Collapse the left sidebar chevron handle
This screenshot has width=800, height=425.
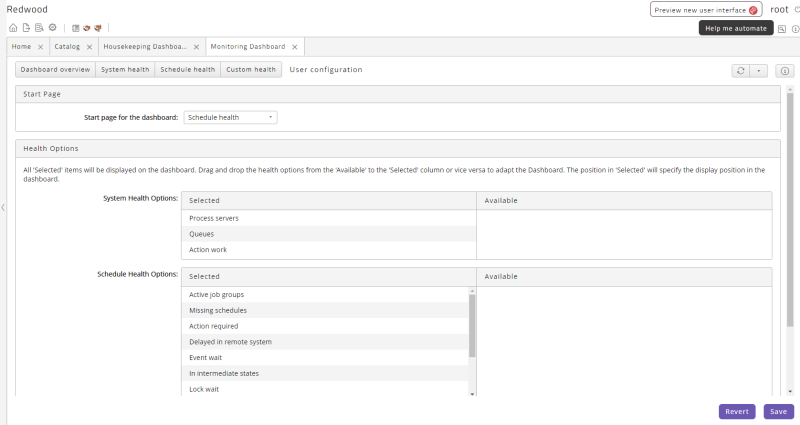pyautogui.click(x=3, y=207)
